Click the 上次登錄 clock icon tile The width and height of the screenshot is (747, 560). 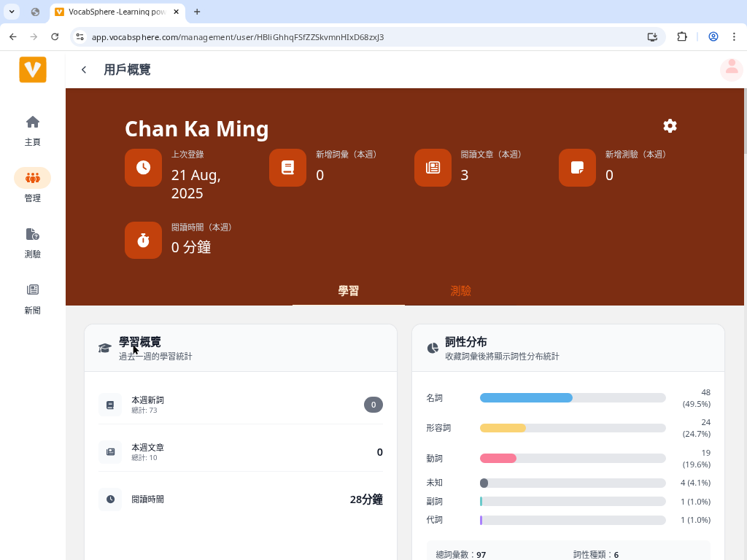(143, 168)
